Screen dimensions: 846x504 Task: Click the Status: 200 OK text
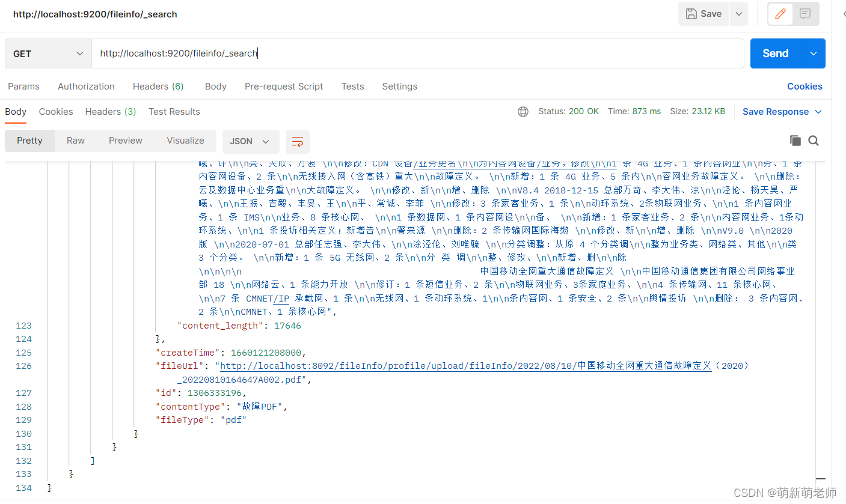point(568,112)
